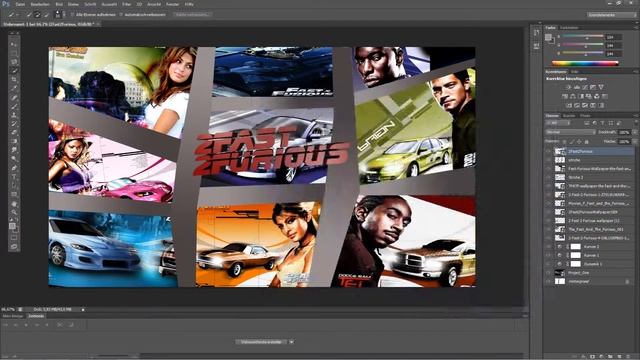640x360 pixels.
Task: Add a Curves adjustment from Korrekturen panel
Action: click(585, 87)
